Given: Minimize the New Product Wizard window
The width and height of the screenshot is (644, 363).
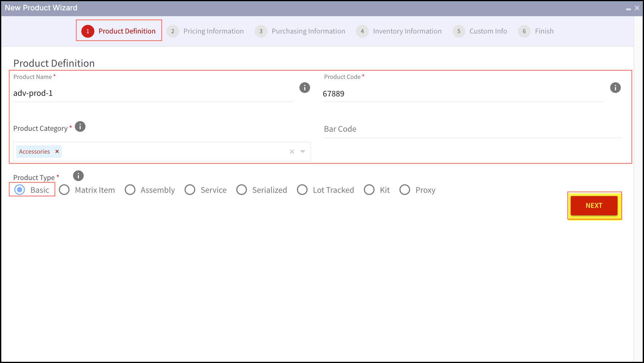Looking at the screenshot, I should (x=628, y=9).
